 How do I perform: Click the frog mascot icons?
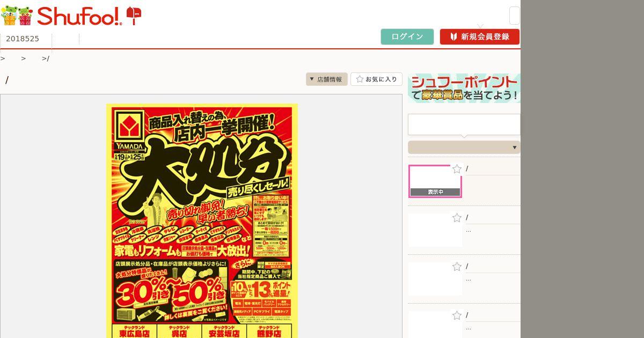tap(17, 16)
